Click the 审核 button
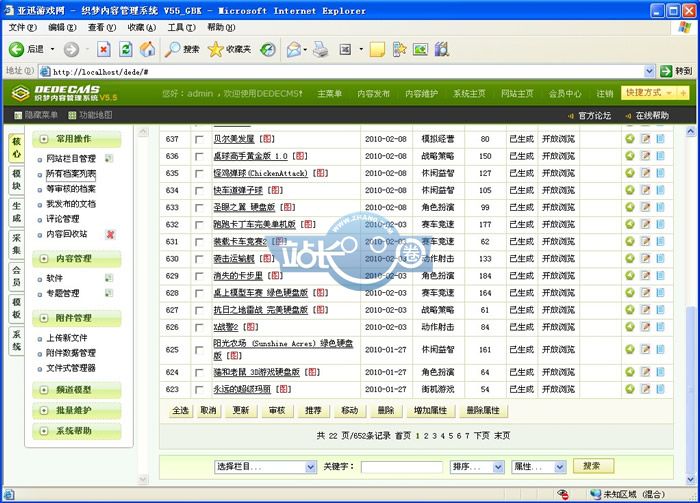 (277, 410)
